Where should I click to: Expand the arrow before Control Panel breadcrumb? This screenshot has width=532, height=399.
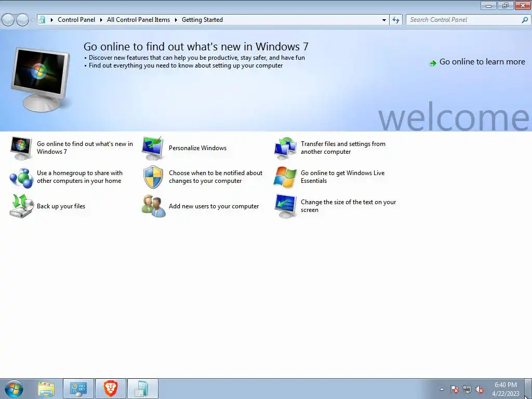tap(51, 20)
